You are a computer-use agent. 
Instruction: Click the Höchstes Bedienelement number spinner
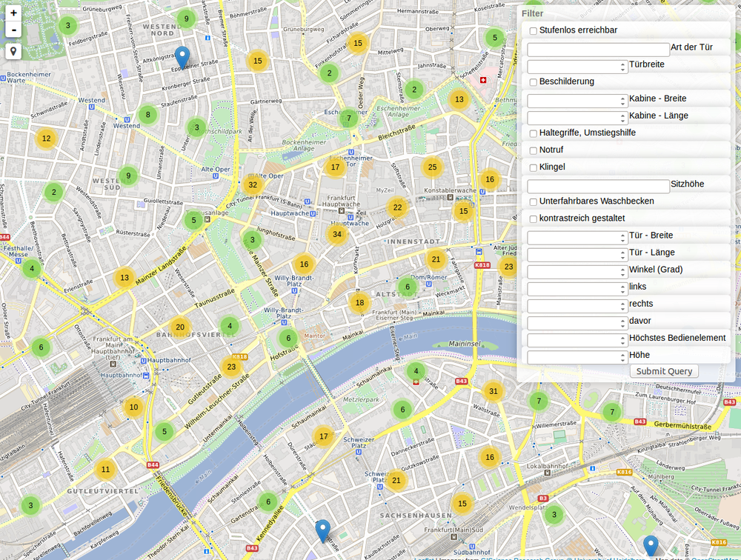coord(622,340)
